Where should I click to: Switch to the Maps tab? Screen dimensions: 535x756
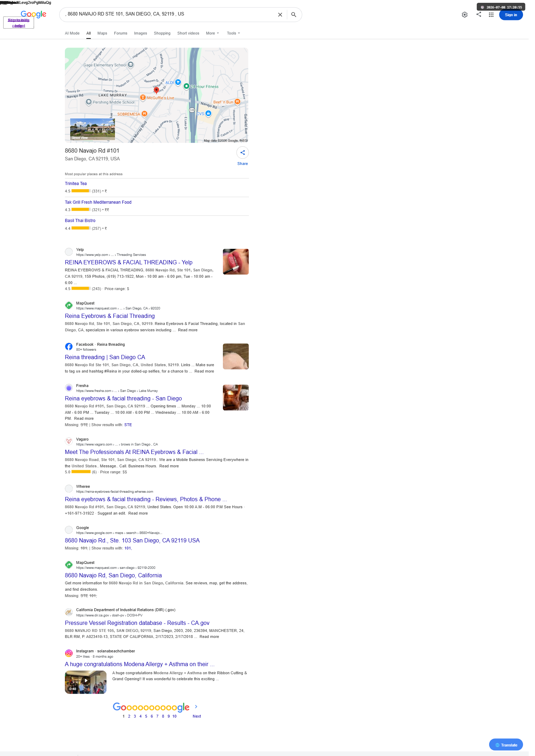102,33
